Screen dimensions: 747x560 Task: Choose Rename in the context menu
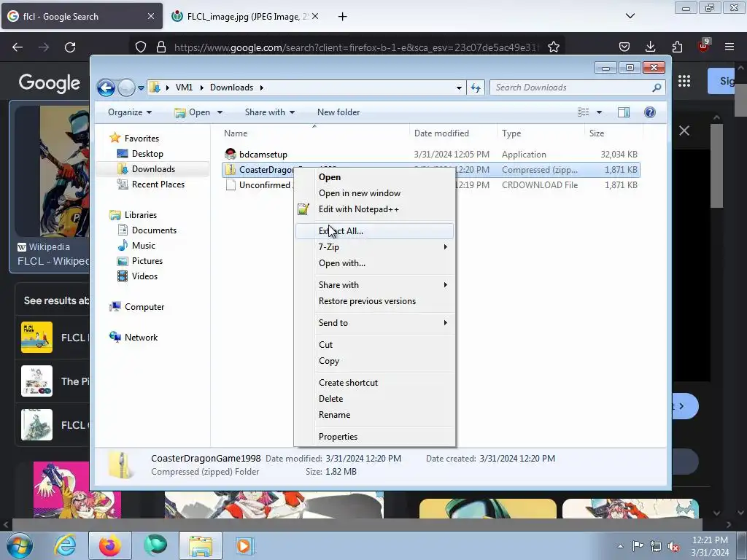[374, 415]
